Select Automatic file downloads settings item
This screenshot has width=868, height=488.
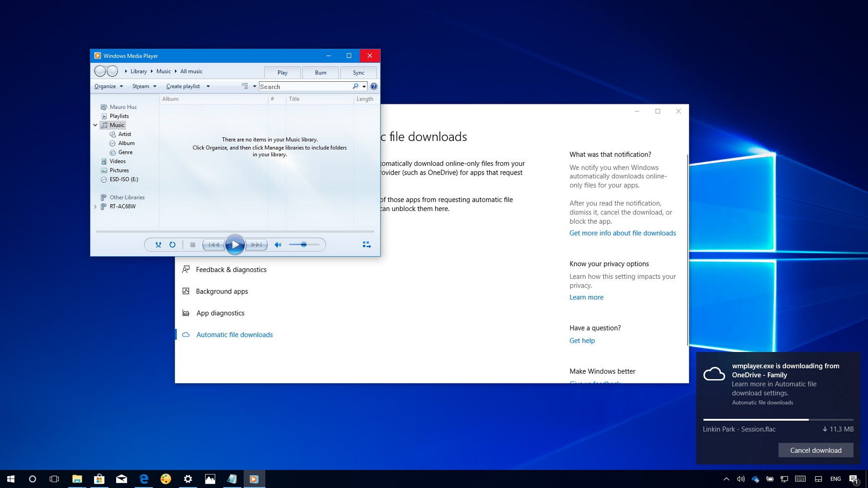[234, 334]
